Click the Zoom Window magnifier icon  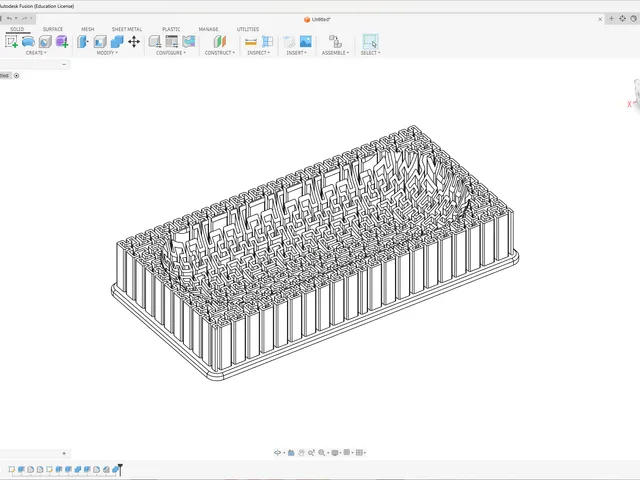[x=311, y=453]
